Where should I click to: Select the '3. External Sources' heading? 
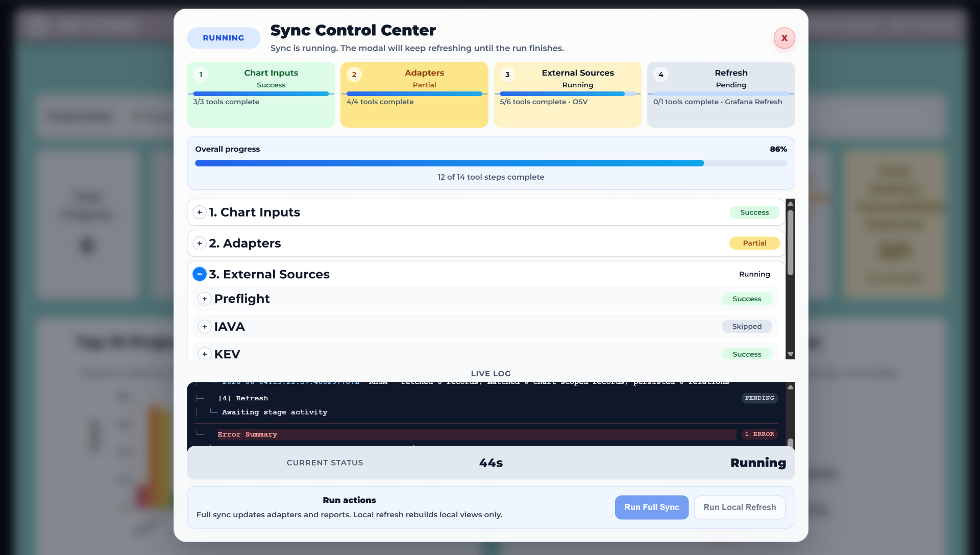pyautogui.click(x=269, y=274)
